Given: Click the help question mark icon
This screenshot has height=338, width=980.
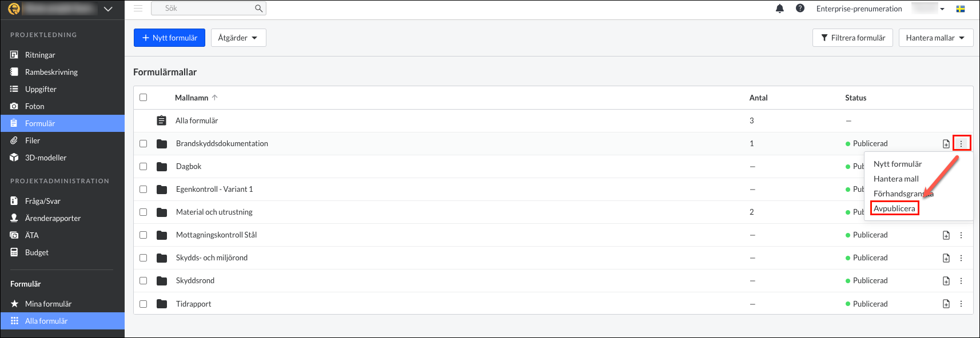Looking at the screenshot, I should [x=800, y=9].
